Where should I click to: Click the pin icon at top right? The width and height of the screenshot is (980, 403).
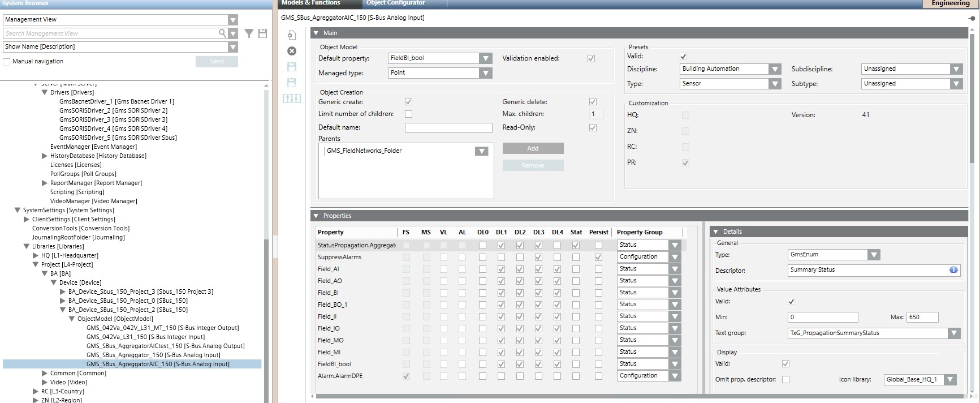(972, 19)
